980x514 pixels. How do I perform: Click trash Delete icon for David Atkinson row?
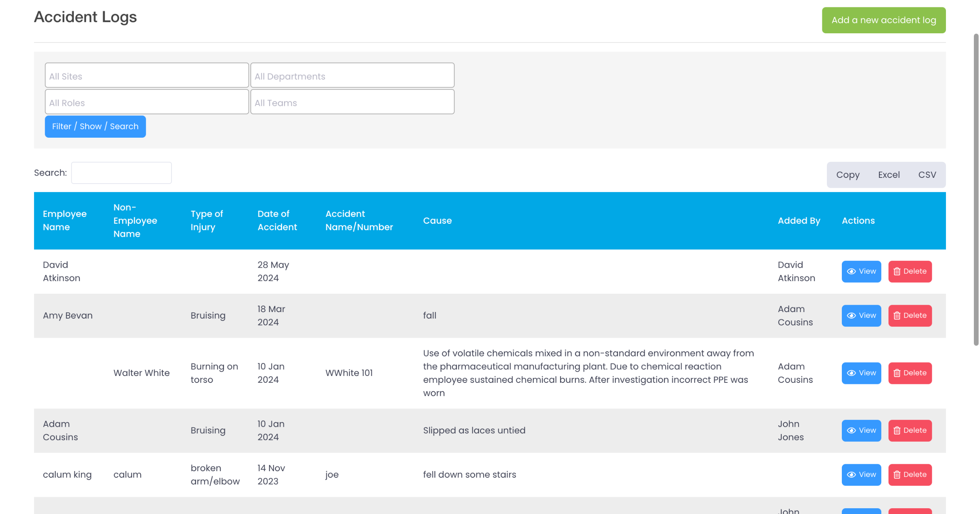click(x=897, y=271)
